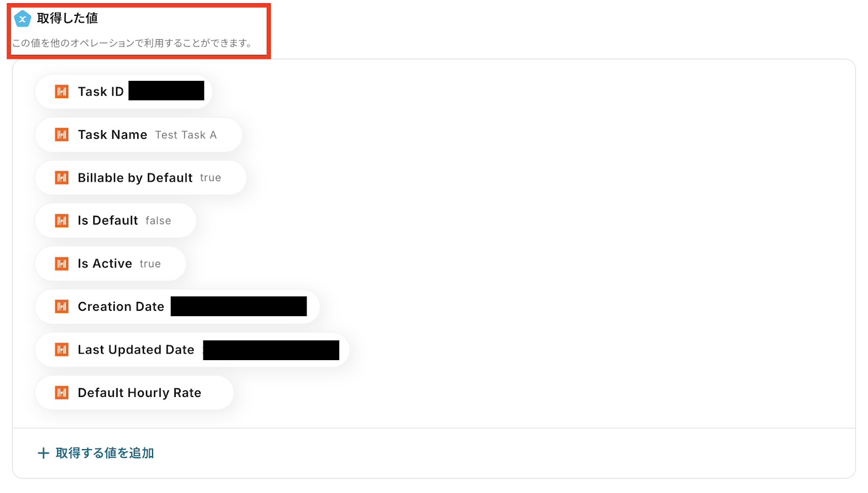Select the Task ID value chip
The image size is (868, 493).
[x=124, y=91]
